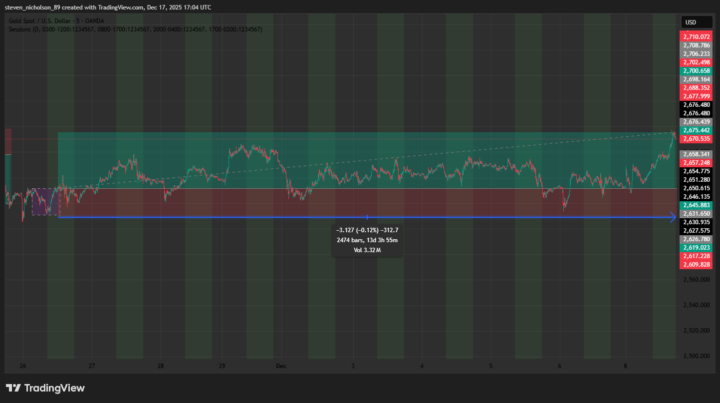
Task: Click the 2,645.883 green price label
Action: pyautogui.click(x=696, y=205)
